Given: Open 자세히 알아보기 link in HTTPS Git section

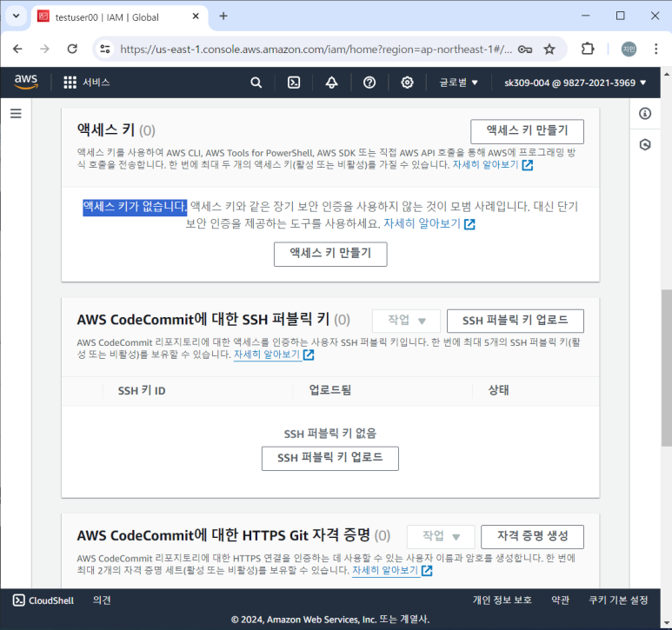Looking at the screenshot, I should [392, 570].
